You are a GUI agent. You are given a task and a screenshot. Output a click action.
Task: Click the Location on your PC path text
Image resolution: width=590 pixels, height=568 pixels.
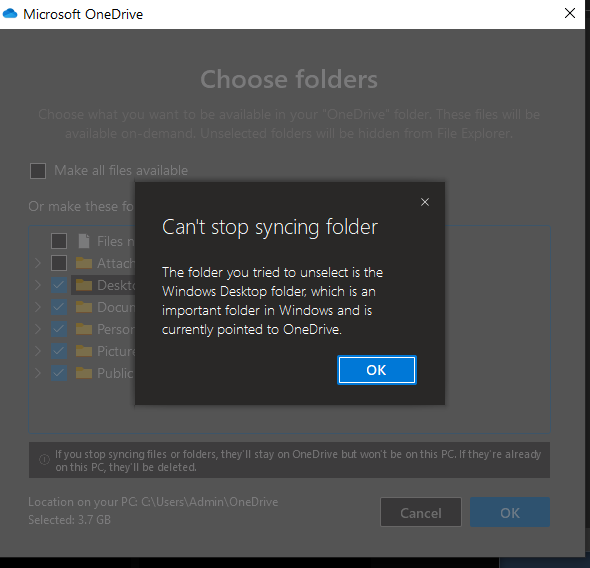tap(153, 502)
